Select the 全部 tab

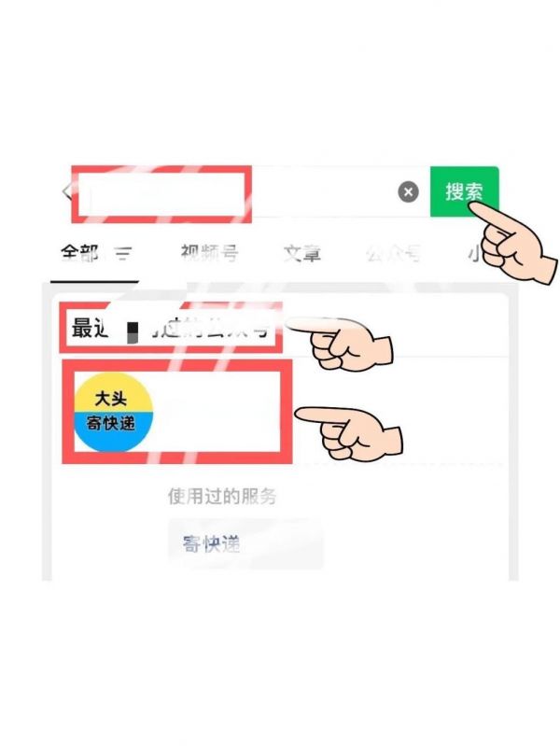click(79, 254)
